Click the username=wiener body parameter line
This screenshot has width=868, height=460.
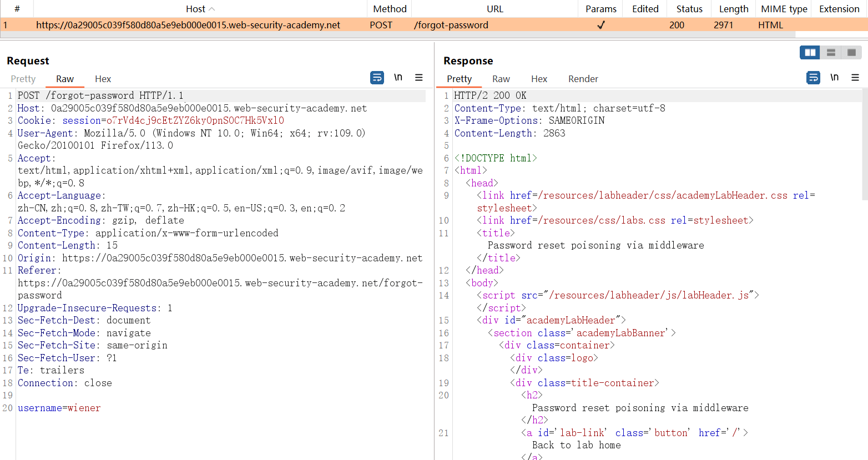(59, 408)
